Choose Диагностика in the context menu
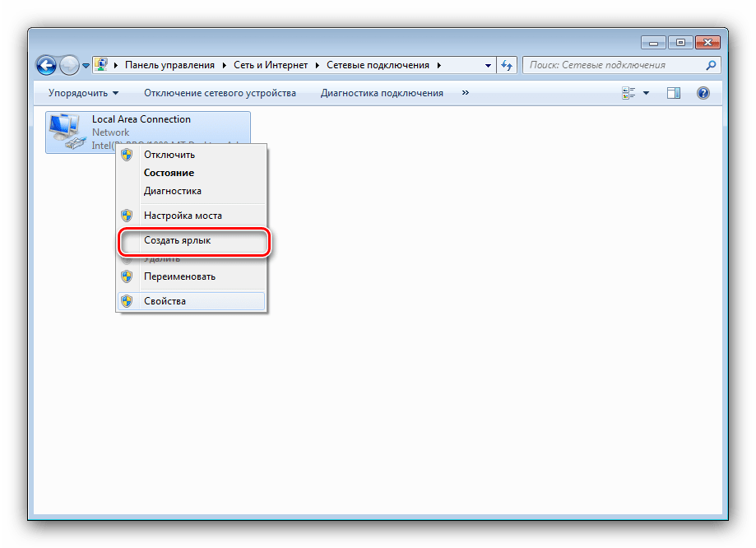 [x=192, y=191]
